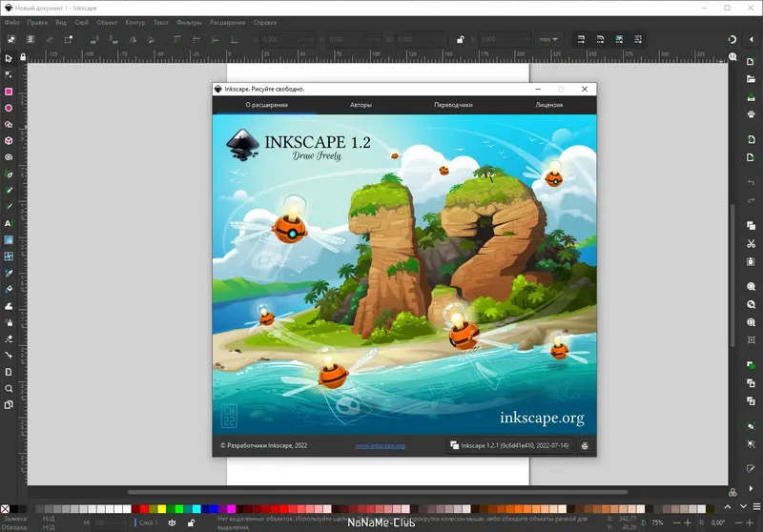
Task: Open the Расширения menu
Action: point(227,22)
